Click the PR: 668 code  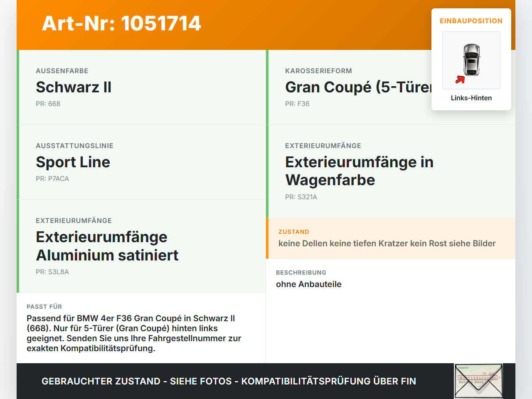coord(48,104)
